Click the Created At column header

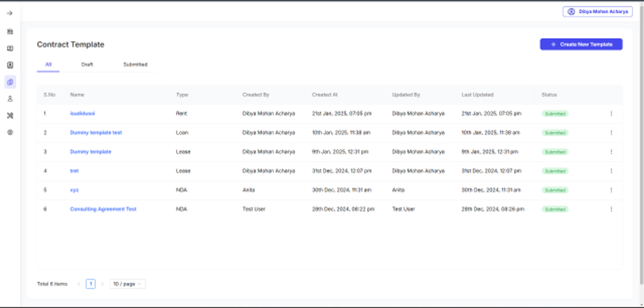click(325, 95)
